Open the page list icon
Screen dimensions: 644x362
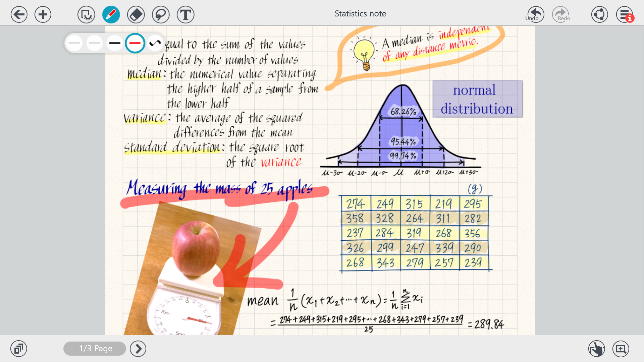point(19,349)
